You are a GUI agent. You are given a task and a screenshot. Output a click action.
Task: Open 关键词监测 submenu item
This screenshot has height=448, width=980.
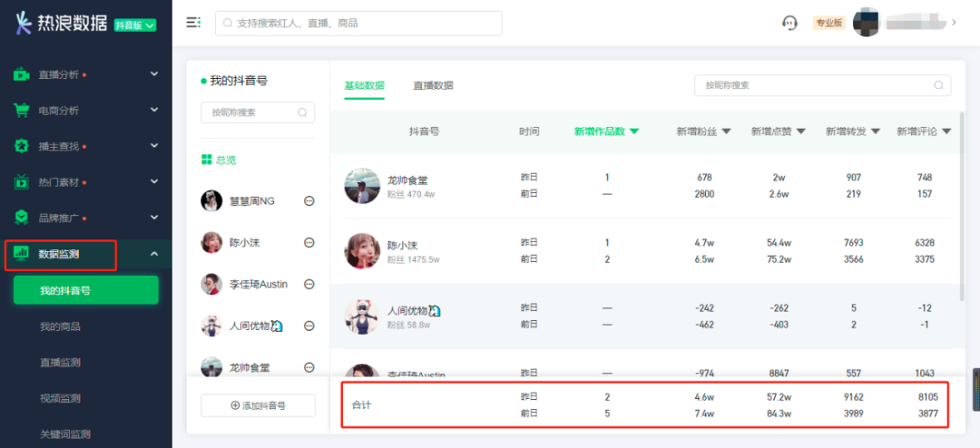pyautogui.click(x=65, y=434)
